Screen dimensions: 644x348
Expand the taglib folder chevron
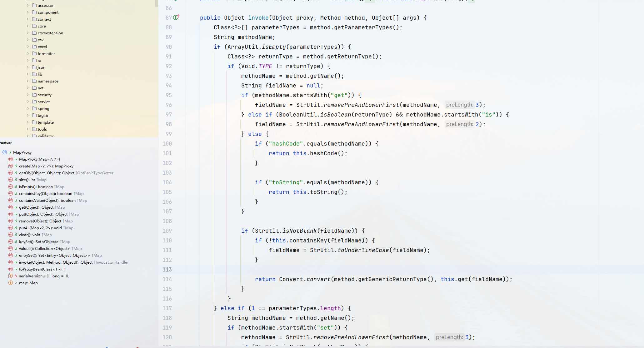[27, 115]
